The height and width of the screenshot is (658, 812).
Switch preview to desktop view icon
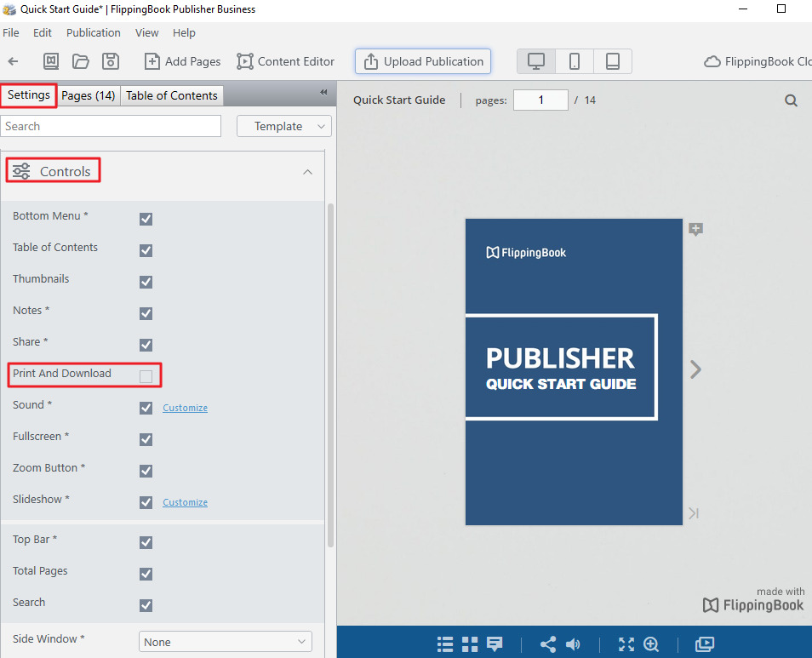point(536,61)
